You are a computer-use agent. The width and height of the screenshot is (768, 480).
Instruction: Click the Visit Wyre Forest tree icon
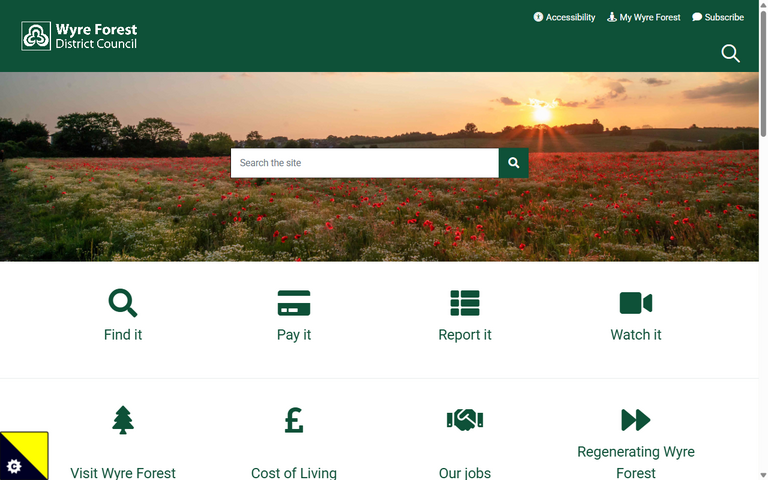pyautogui.click(x=123, y=420)
